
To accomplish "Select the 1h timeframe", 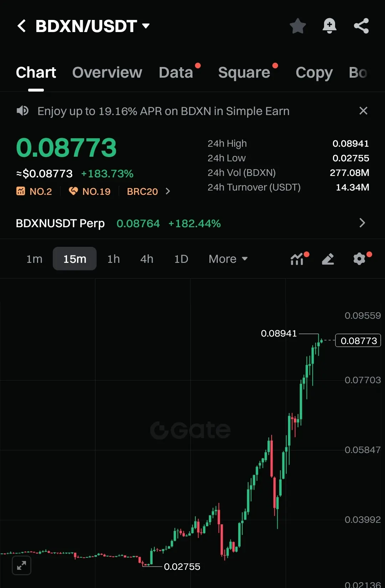I will tap(113, 259).
